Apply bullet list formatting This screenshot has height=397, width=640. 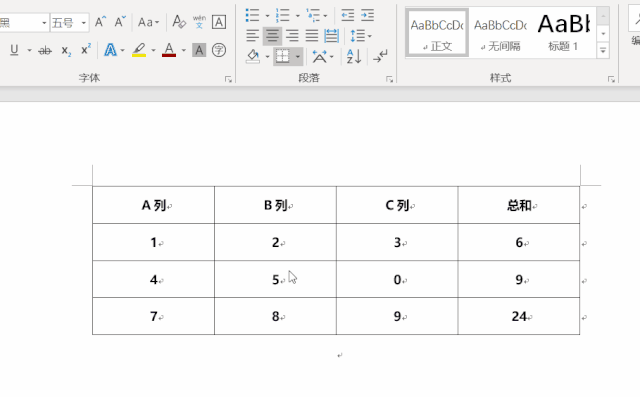(252, 16)
